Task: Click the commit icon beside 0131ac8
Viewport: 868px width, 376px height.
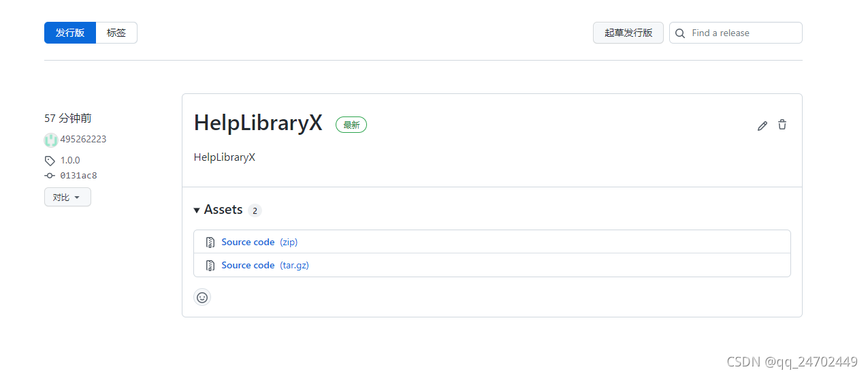Action: click(x=50, y=176)
